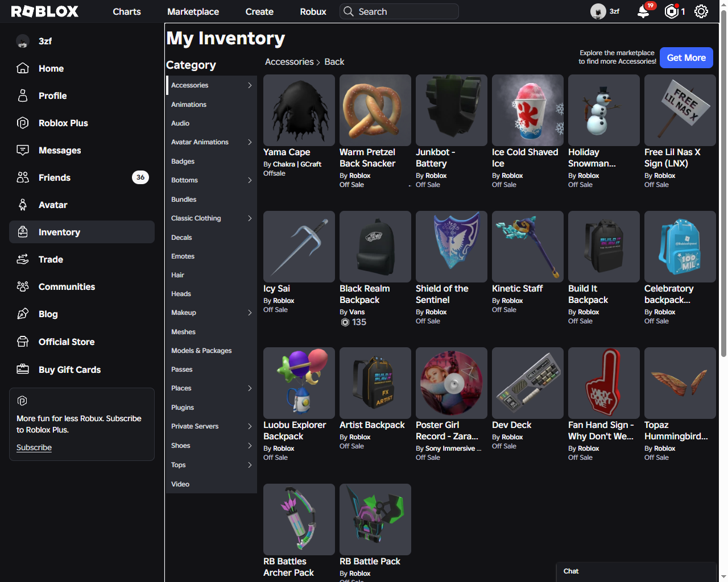Click the Friends icon in sidebar
Image resolution: width=728 pixels, height=582 pixels.
(23, 177)
